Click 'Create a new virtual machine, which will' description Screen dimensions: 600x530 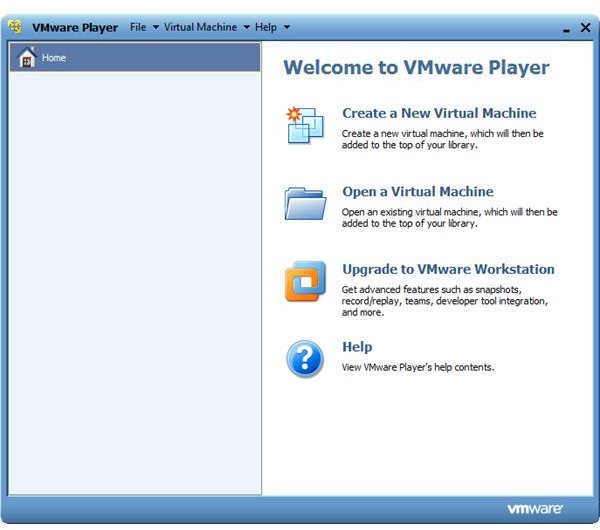442,139
